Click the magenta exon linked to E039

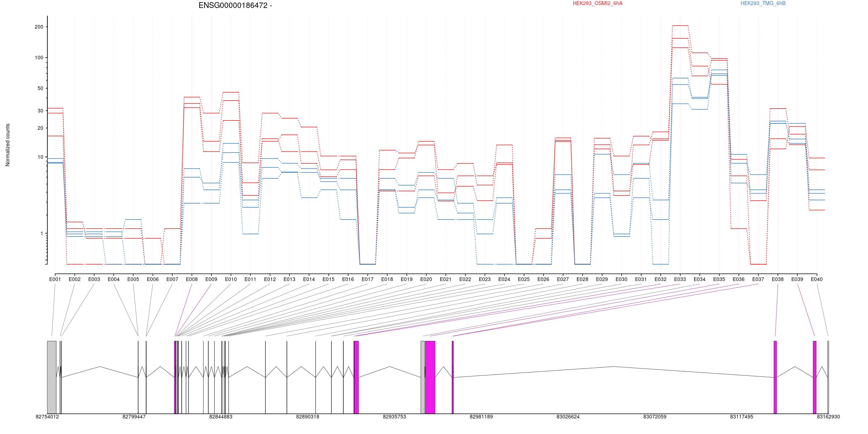coord(815,377)
